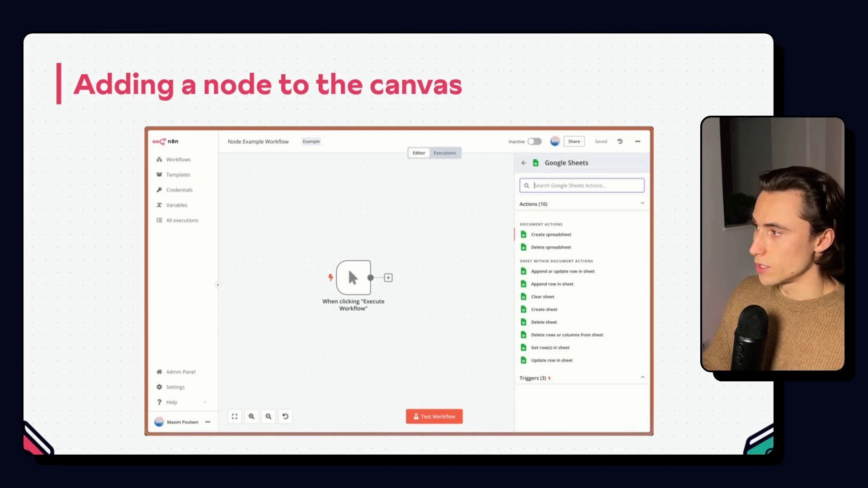Click the Google Sheets panel icon
Viewport: 868px width, 488px height.
pos(536,163)
